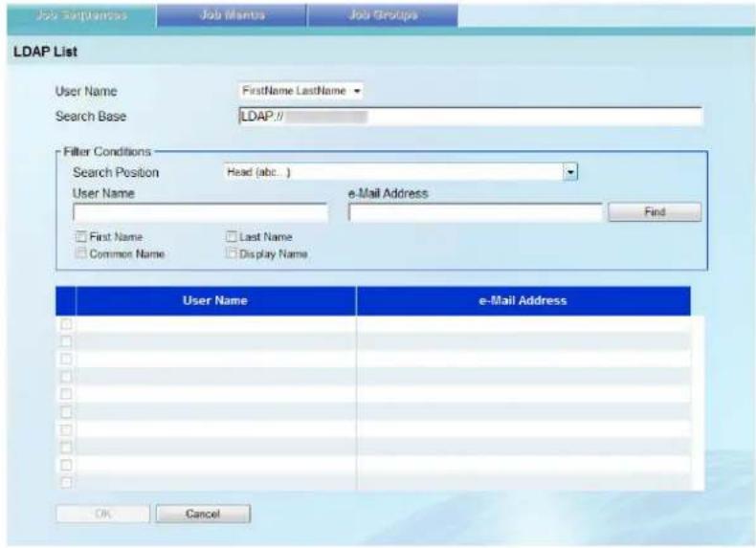Enable the Last Name checkbox
The height and width of the screenshot is (548, 756).
click(x=232, y=236)
